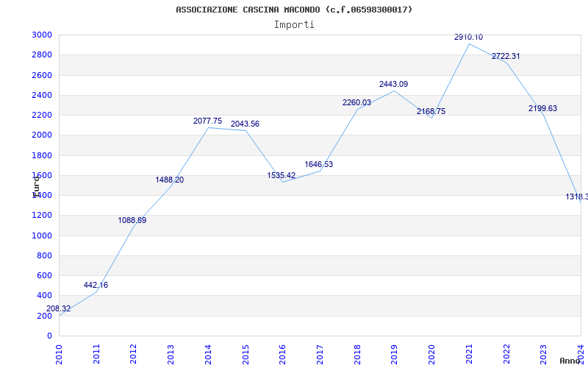
Task: Select the data label 2722.31
Action: [x=506, y=57]
